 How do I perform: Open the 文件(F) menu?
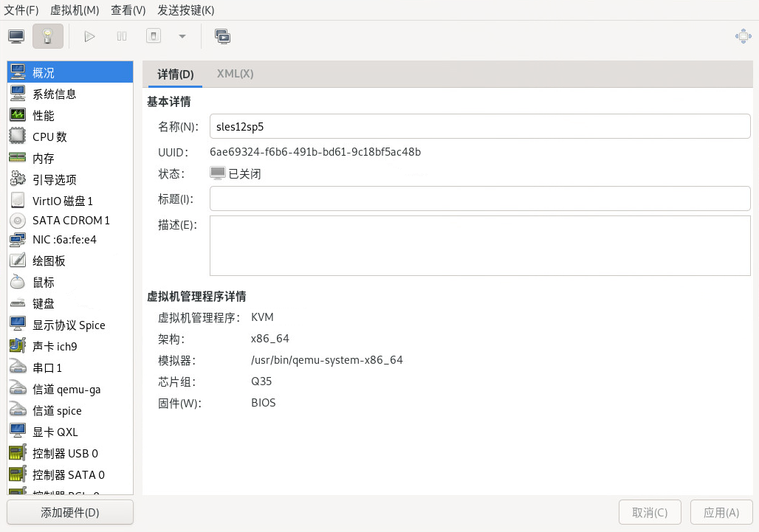(21, 10)
